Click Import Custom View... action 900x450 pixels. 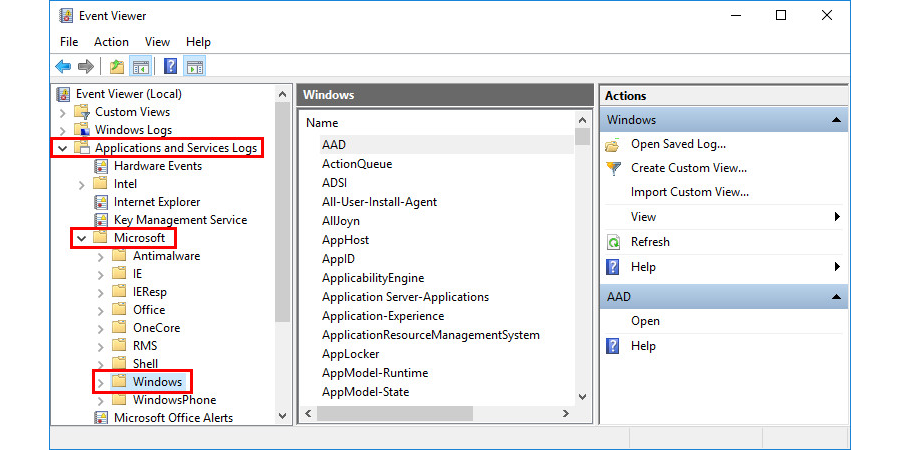click(x=690, y=192)
